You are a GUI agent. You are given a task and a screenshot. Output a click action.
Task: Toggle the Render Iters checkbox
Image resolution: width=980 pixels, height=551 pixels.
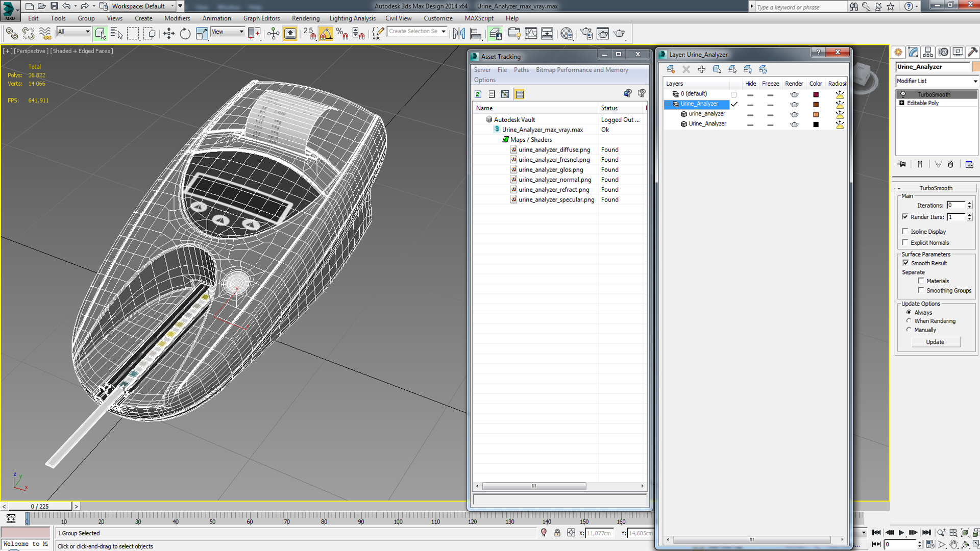pyautogui.click(x=905, y=217)
